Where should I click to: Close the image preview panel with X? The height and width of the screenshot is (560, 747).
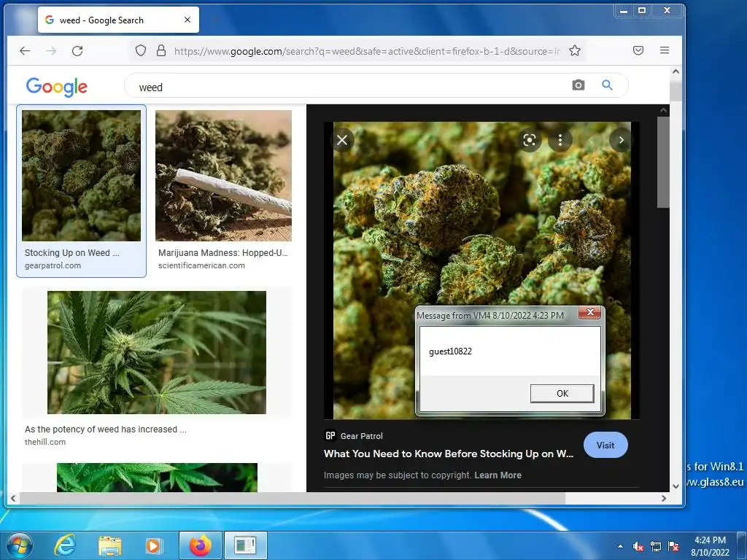pyautogui.click(x=342, y=140)
